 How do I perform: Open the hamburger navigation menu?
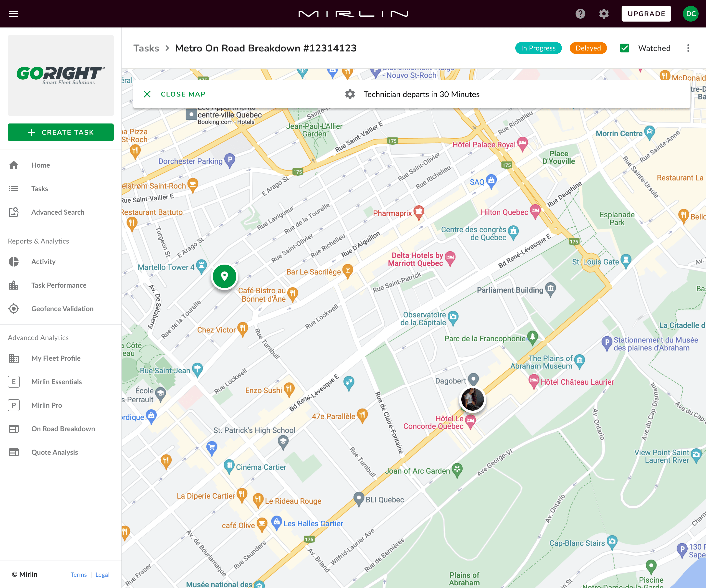[14, 14]
